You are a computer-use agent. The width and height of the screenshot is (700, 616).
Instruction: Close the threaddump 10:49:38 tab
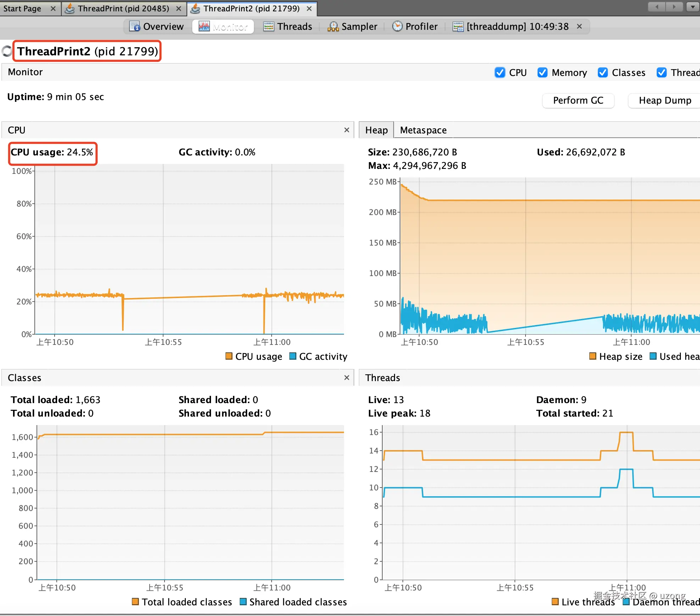tap(579, 26)
